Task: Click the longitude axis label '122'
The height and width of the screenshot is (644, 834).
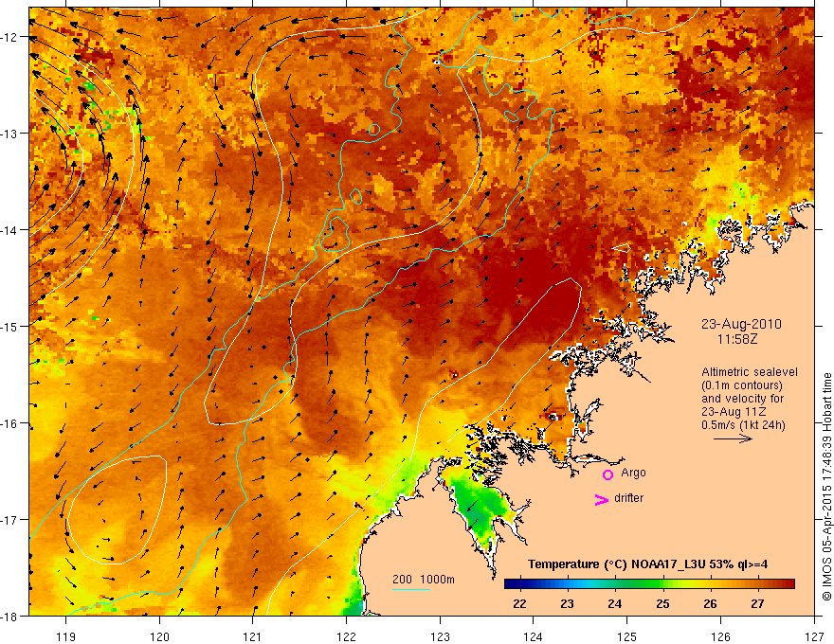Action: tap(346, 636)
